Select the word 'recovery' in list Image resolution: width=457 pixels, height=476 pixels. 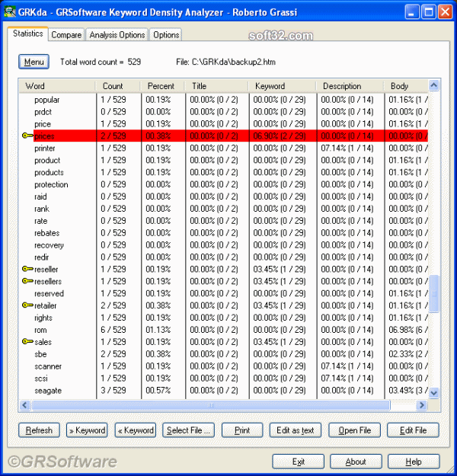50,245
